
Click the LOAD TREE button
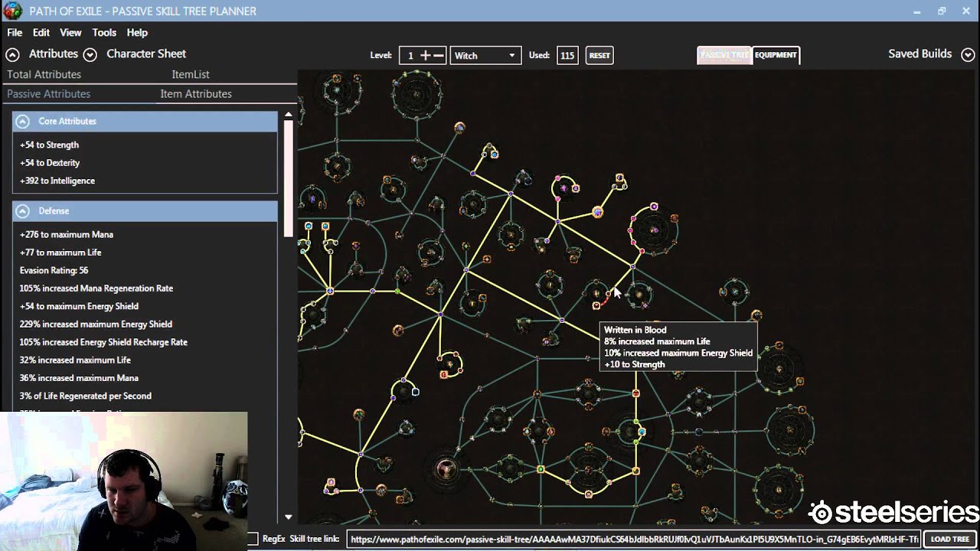[x=949, y=540]
